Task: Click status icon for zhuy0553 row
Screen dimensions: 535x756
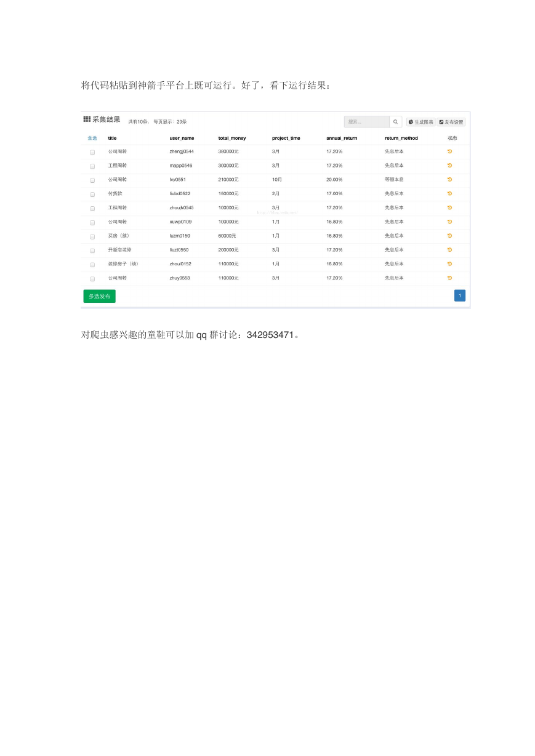Action: (x=449, y=278)
